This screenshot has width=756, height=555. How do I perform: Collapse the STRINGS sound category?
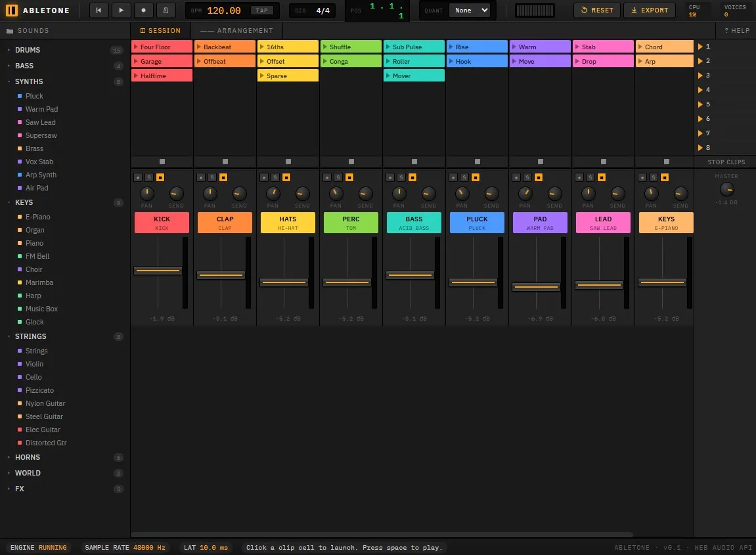65,336
